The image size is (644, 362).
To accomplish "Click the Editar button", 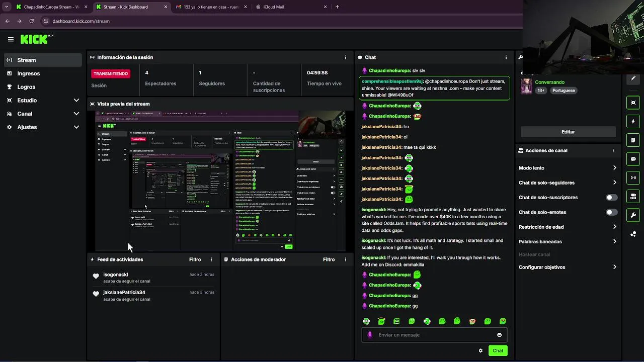I will pos(568,132).
